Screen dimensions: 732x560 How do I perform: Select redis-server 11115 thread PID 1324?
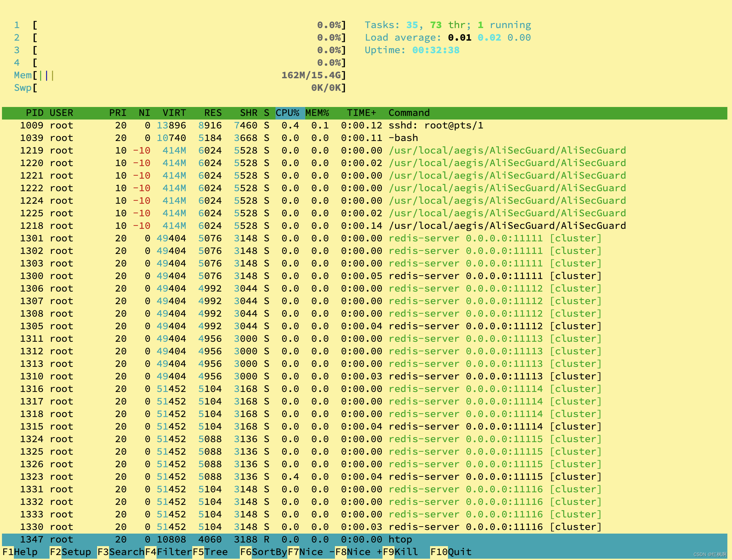(364, 439)
